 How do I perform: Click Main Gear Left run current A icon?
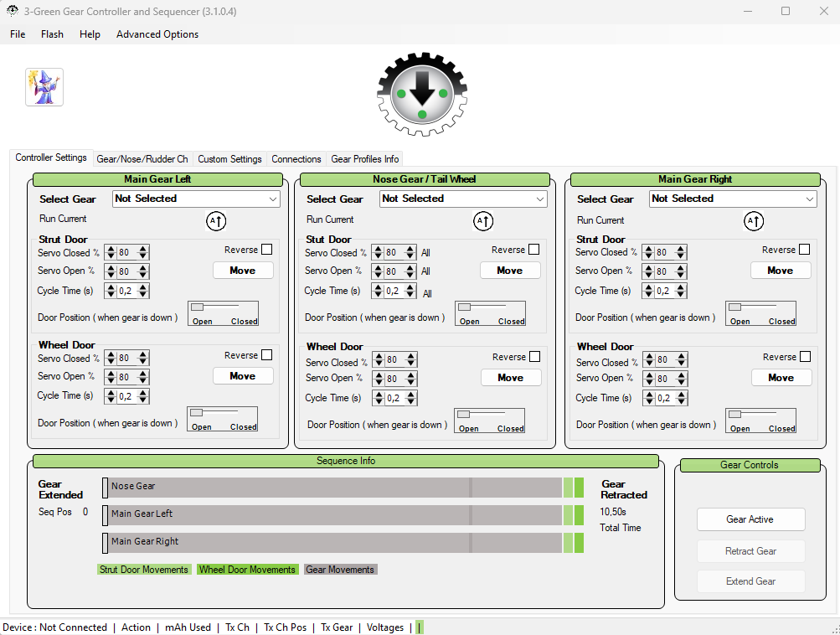(216, 221)
